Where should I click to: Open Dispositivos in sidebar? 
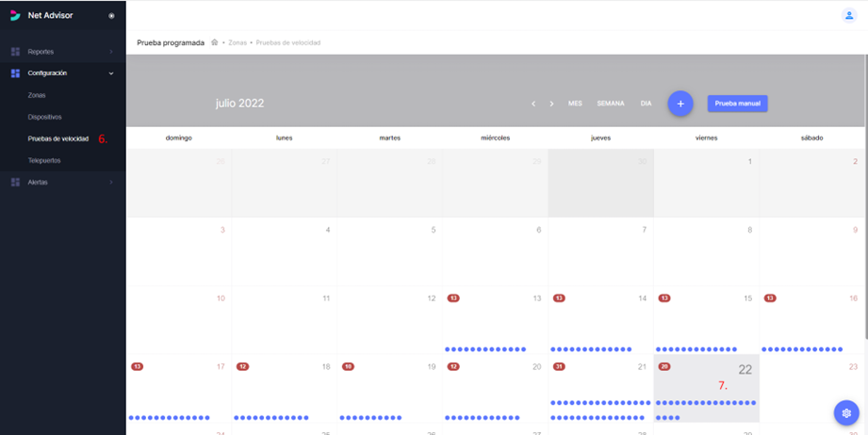tap(45, 117)
